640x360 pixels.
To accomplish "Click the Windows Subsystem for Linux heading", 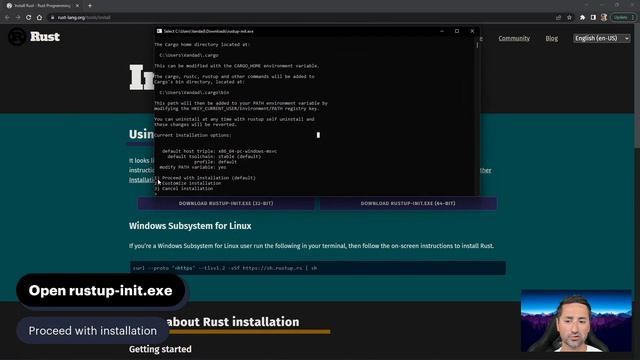I will 190,226.
